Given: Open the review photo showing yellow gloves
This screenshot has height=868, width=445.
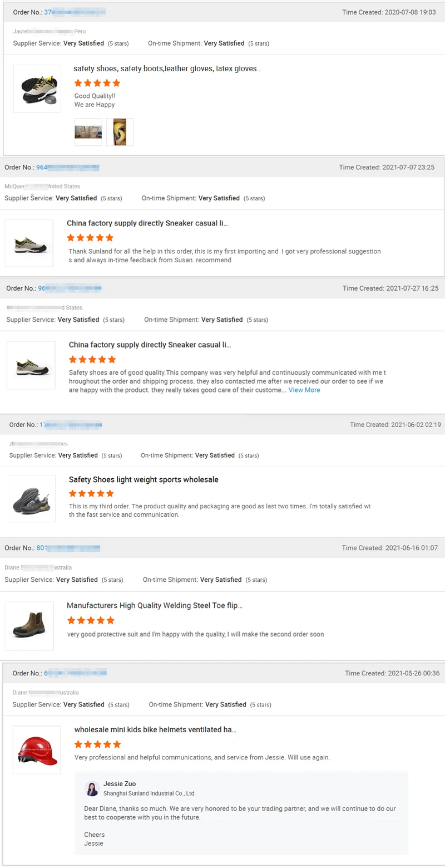Looking at the screenshot, I should coord(120,132).
